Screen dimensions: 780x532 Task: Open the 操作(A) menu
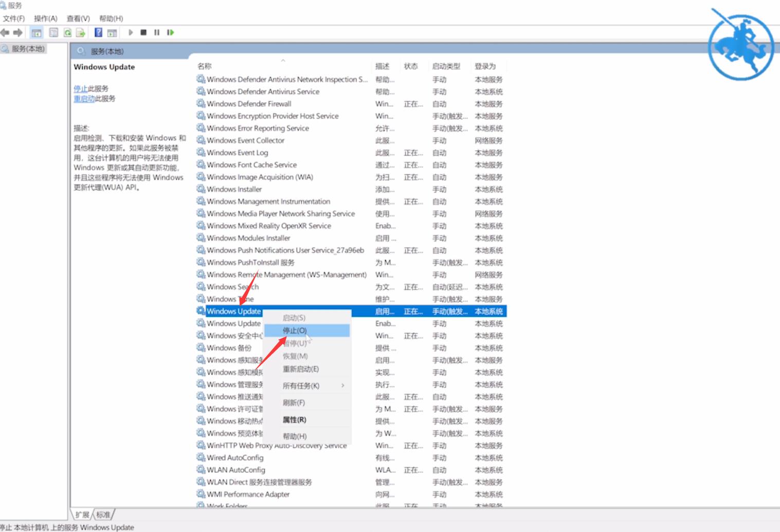click(46, 19)
